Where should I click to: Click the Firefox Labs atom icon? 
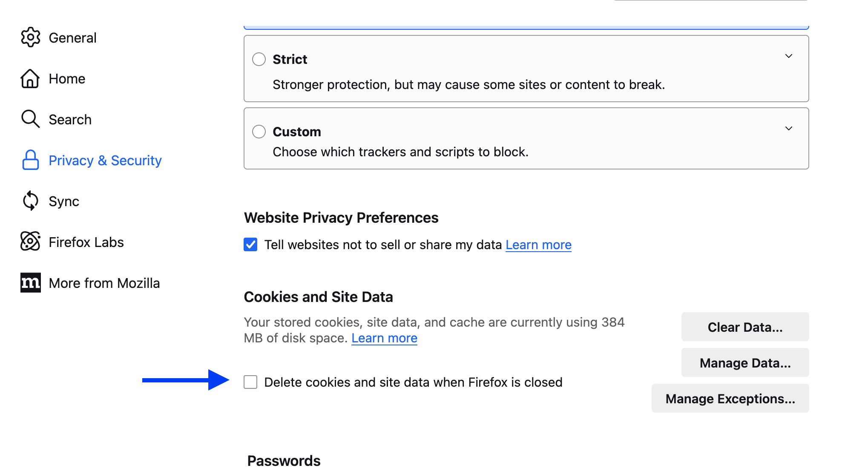30,241
